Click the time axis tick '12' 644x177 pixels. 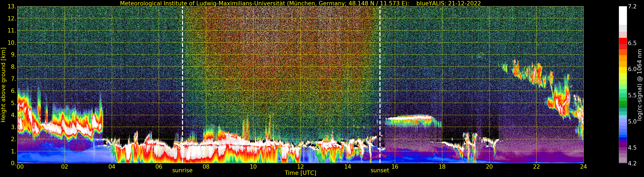pyautogui.click(x=300, y=166)
